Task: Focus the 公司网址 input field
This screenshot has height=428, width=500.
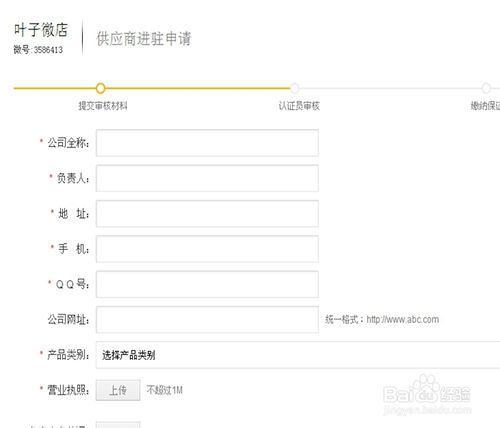Action: point(207,320)
